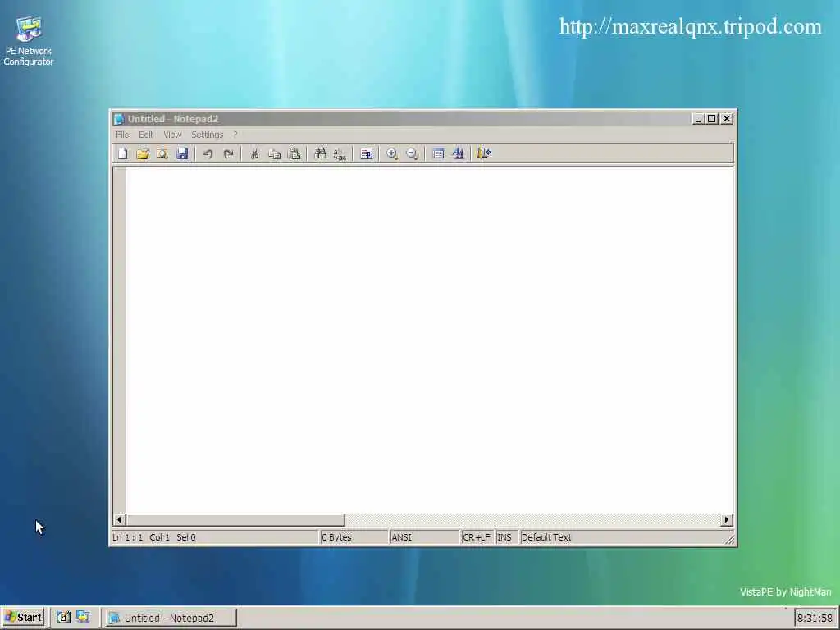Screen dimensions: 840x630
Task: Toggle word wrap toolbar icon
Action: (x=367, y=153)
